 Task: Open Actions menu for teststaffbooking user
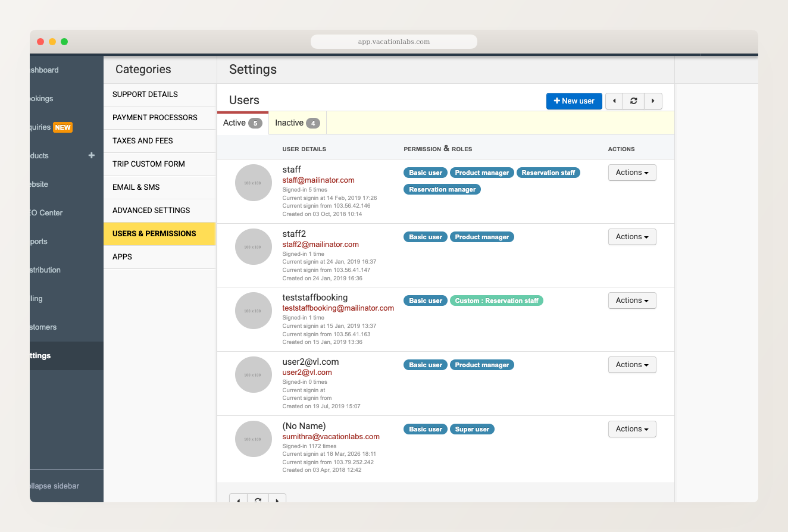631,300
